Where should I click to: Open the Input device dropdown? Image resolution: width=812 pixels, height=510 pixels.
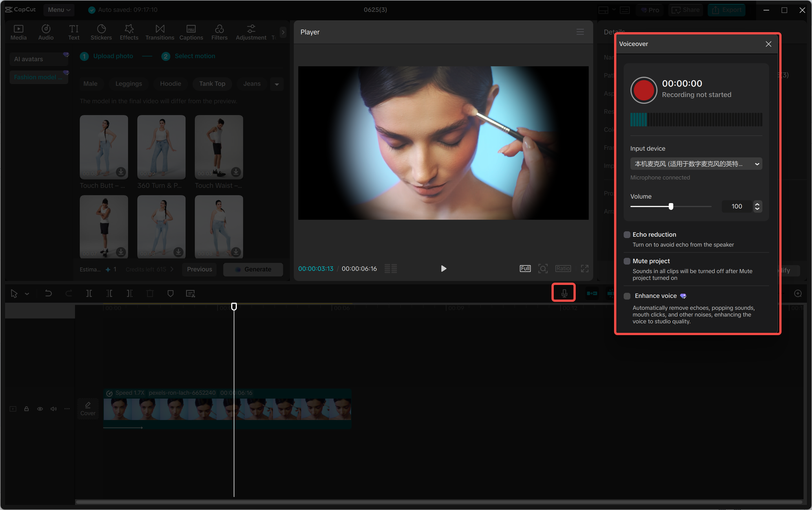(x=696, y=164)
